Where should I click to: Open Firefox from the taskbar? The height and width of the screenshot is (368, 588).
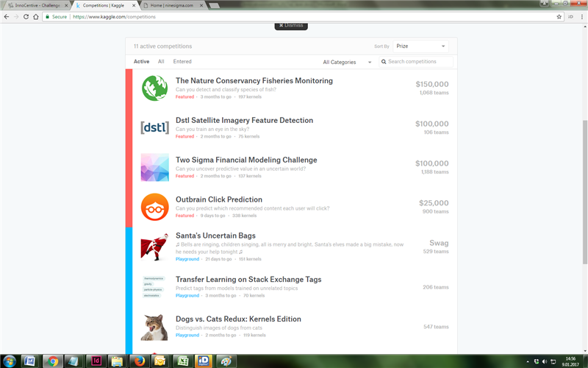pos(137,361)
